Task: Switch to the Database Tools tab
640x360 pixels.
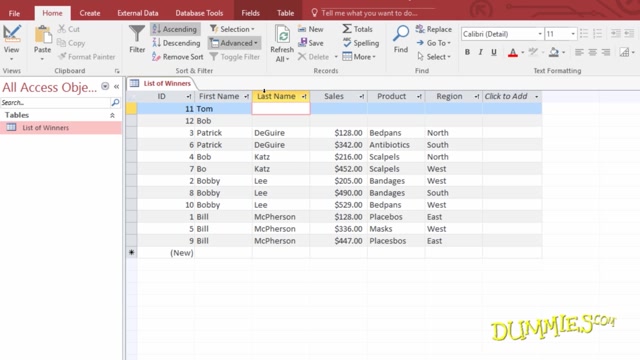Action: (199, 13)
